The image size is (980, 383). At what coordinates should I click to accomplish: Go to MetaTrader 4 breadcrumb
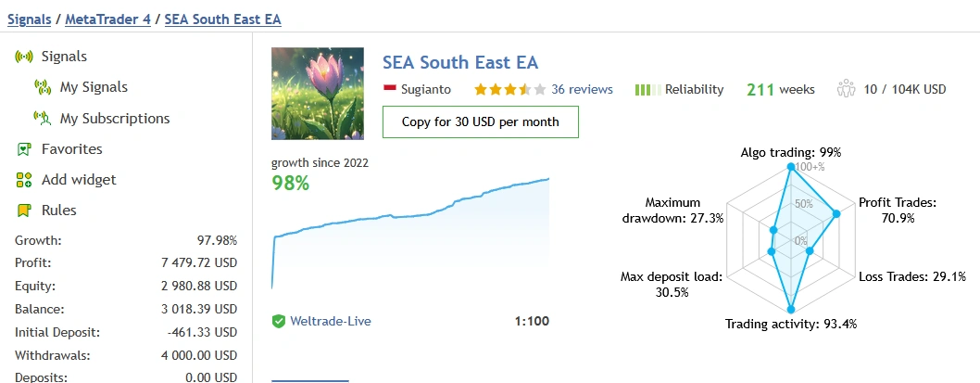[107, 19]
